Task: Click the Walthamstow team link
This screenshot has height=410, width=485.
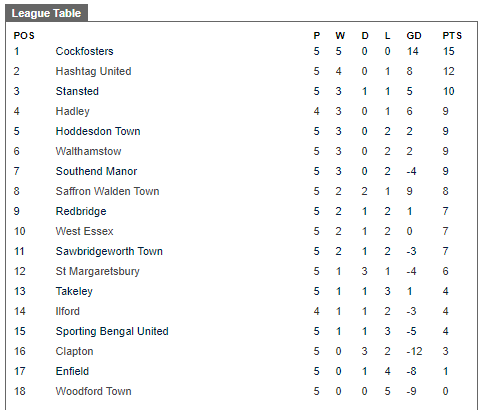Action: [x=88, y=151]
